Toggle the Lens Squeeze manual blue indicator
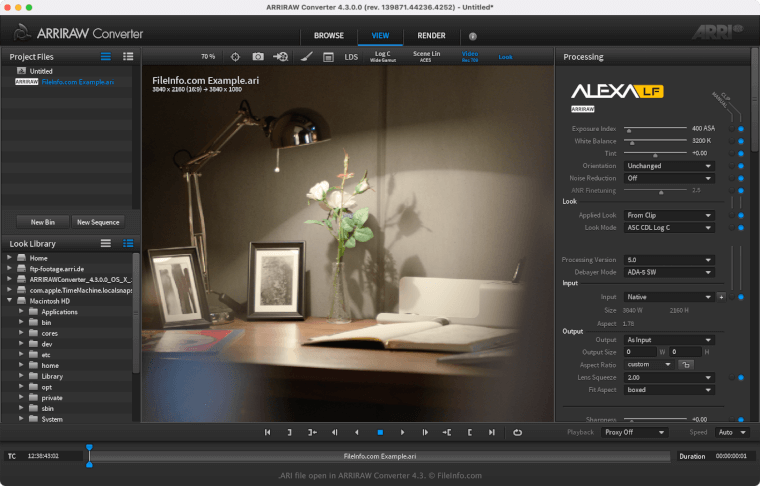 pos(740,378)
